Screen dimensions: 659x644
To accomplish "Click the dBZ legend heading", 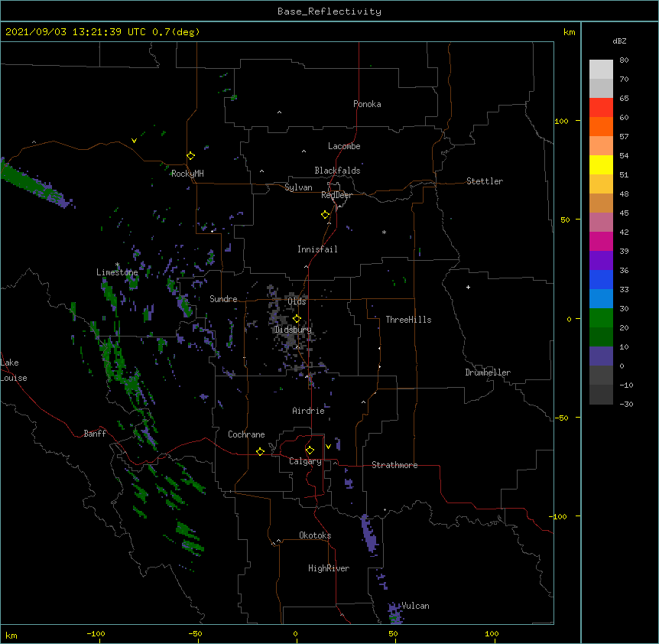I will click(619, 41).
